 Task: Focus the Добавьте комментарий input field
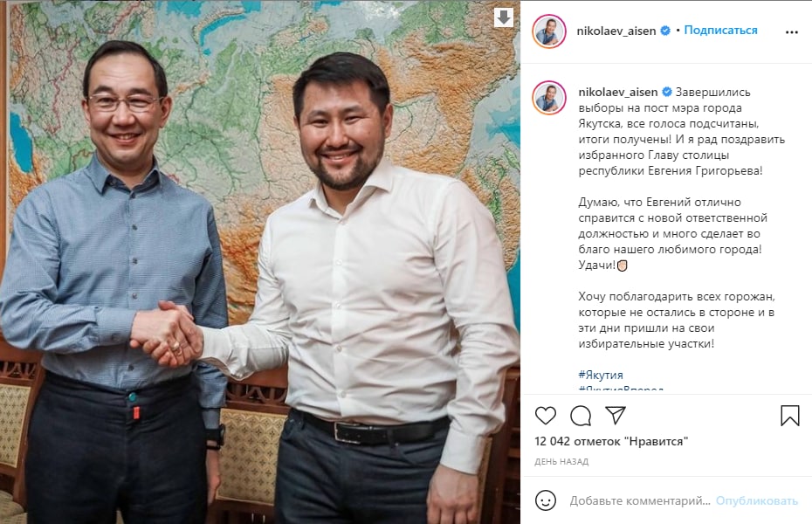640,500
